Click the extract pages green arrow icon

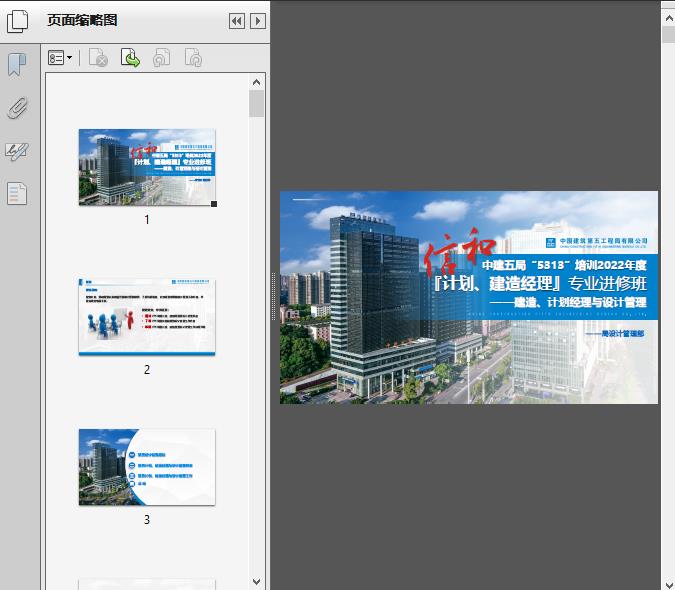[130, 58]
